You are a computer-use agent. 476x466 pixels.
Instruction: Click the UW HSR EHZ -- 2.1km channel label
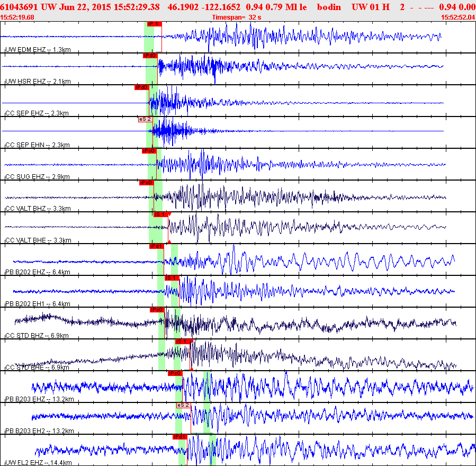click(x=38, y=82)
